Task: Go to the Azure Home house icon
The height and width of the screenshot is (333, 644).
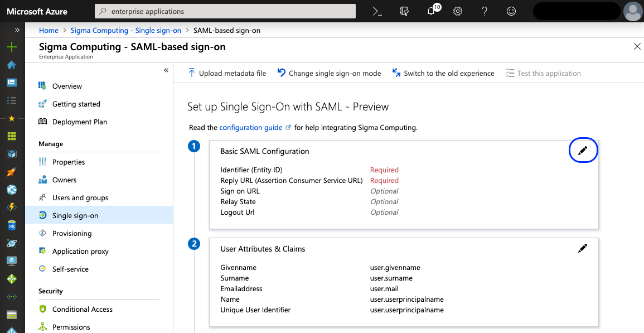Action: tap(12, 65)
